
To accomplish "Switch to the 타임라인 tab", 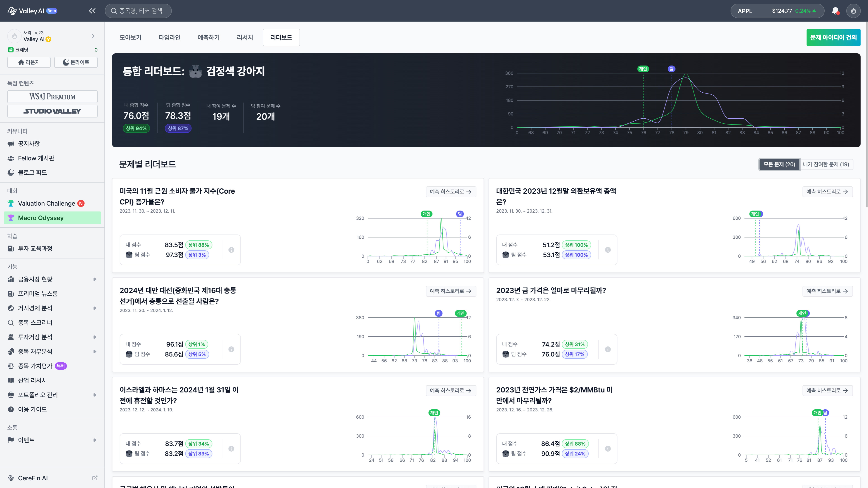I will [170, 37].
